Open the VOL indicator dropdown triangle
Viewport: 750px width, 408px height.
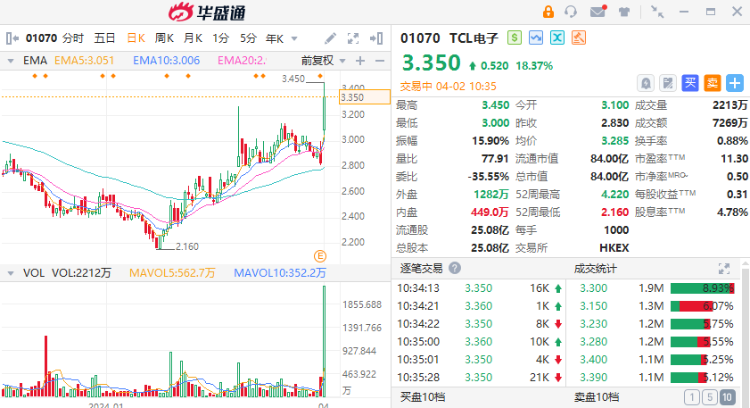point(11,273)
